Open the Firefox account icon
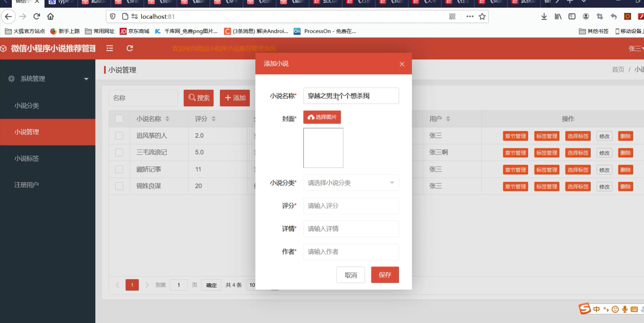 click(586, 16)
